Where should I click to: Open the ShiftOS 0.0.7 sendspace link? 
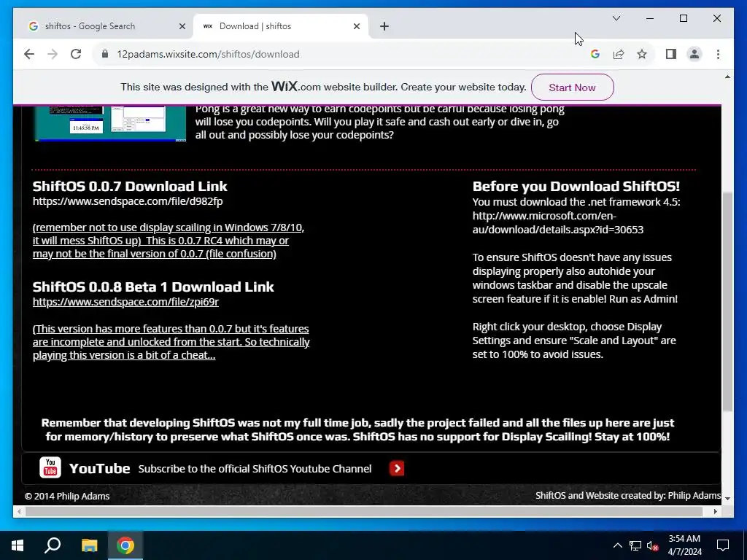tap(128, 201)
